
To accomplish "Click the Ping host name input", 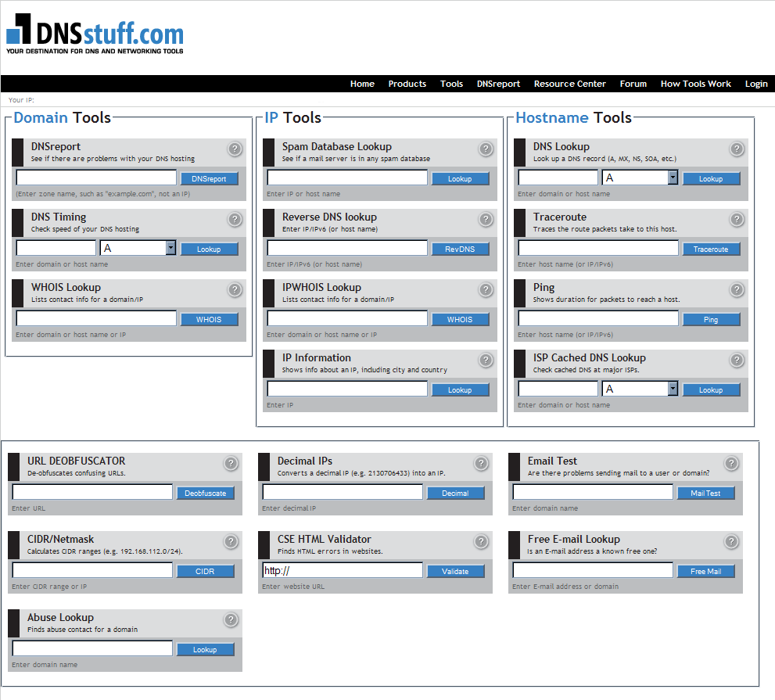I will coord(598,318).
